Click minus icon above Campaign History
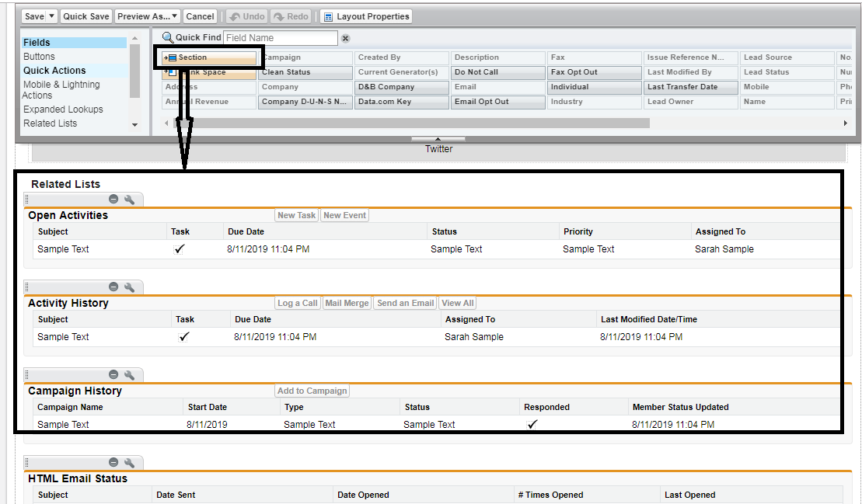Screen dimensions: 862x504 113,375
